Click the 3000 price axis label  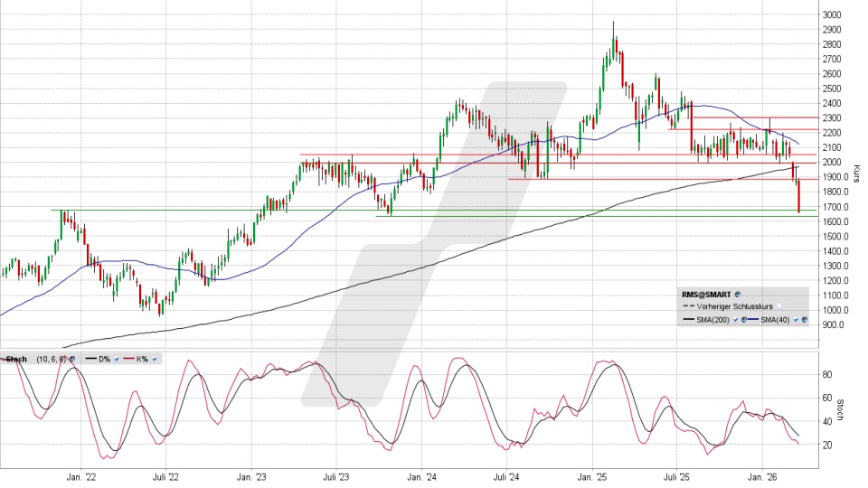point(834,15)
